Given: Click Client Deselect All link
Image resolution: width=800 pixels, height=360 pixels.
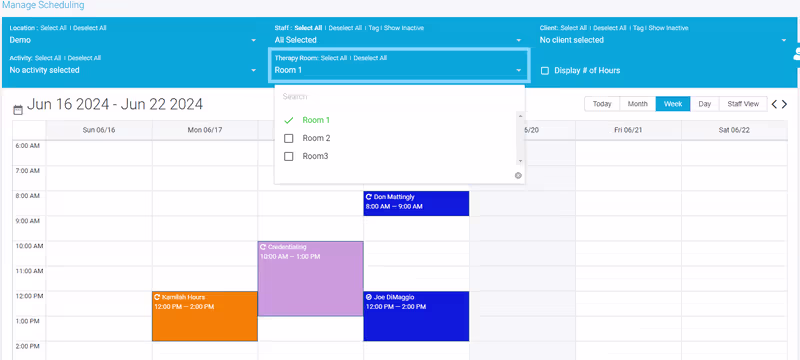Looking at the screenshot, I should click(x=610, y=28).
